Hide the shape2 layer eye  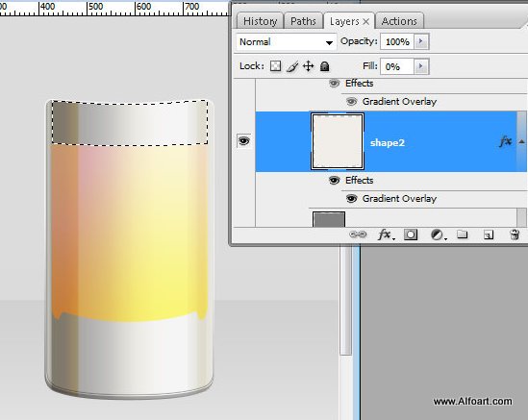coord(244,140)
